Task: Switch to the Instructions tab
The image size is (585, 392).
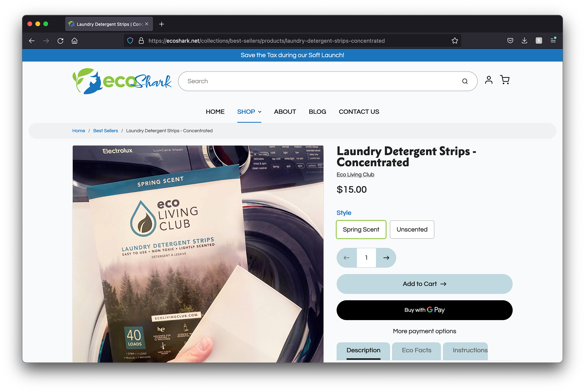Action: pyautogui.click(x=466, y=351)
